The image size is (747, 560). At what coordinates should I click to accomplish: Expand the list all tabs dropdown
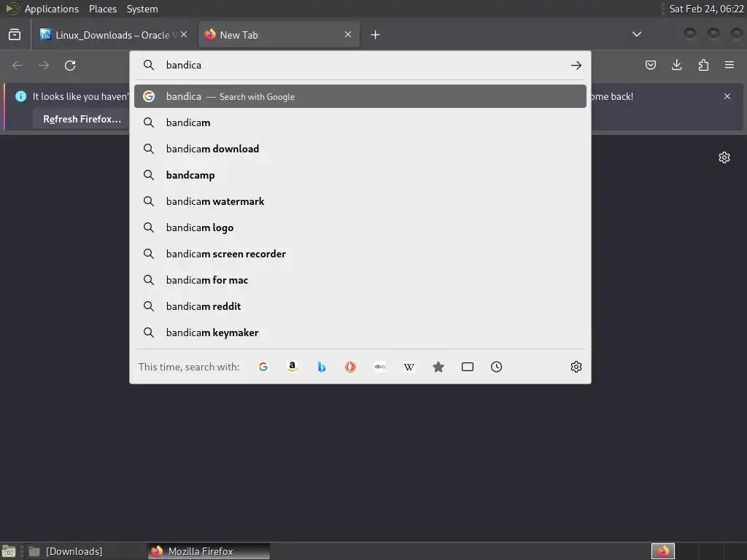point(636,34)
